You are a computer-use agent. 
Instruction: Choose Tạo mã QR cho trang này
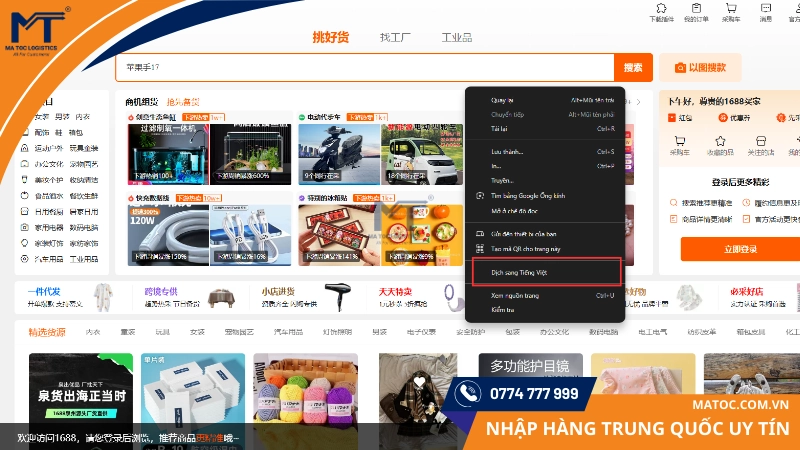pos(545,249)
